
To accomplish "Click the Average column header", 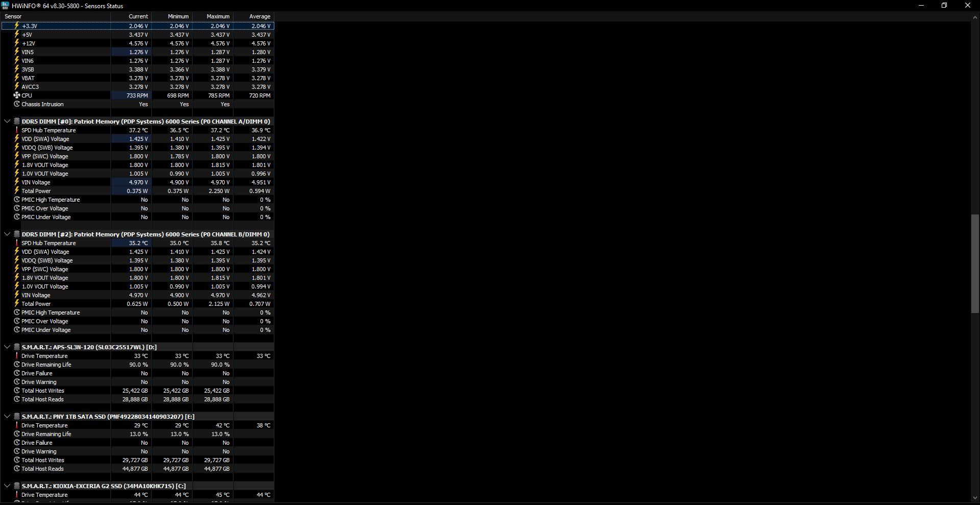I will tap(254, 16).
